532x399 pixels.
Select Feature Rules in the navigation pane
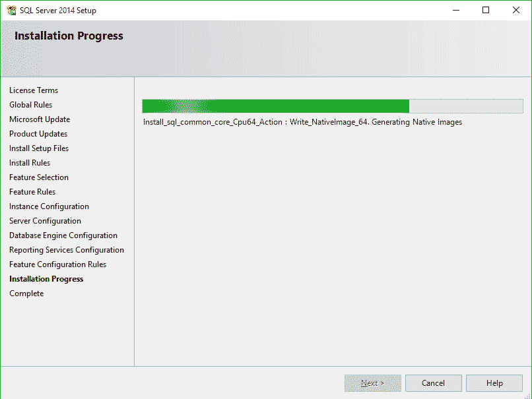[32, 191]
